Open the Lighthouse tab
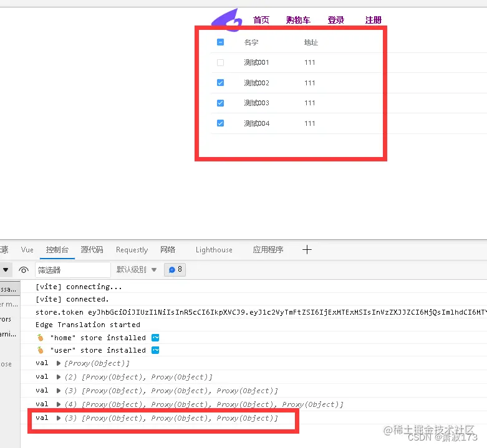 coord(214,250)
